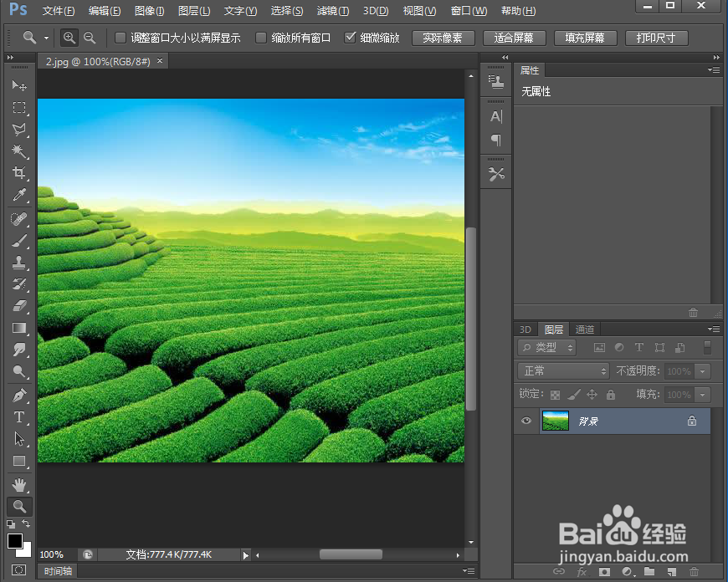The width and height of the screenshot is (728, 582).
Task: Select the Crop tool
Action: [x=19, y=173]
